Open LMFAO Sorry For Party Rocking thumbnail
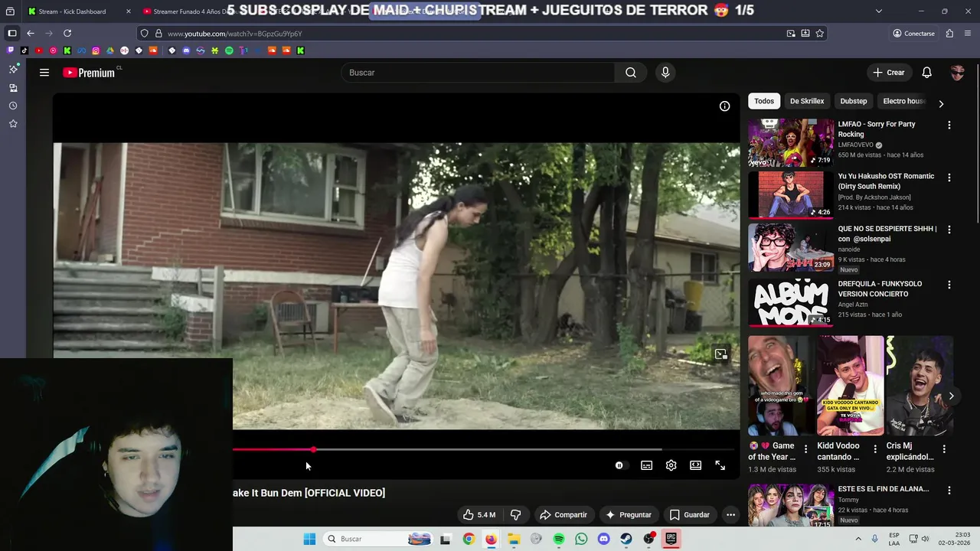Viewport: 980px width, 551px height. coord(791,142)
